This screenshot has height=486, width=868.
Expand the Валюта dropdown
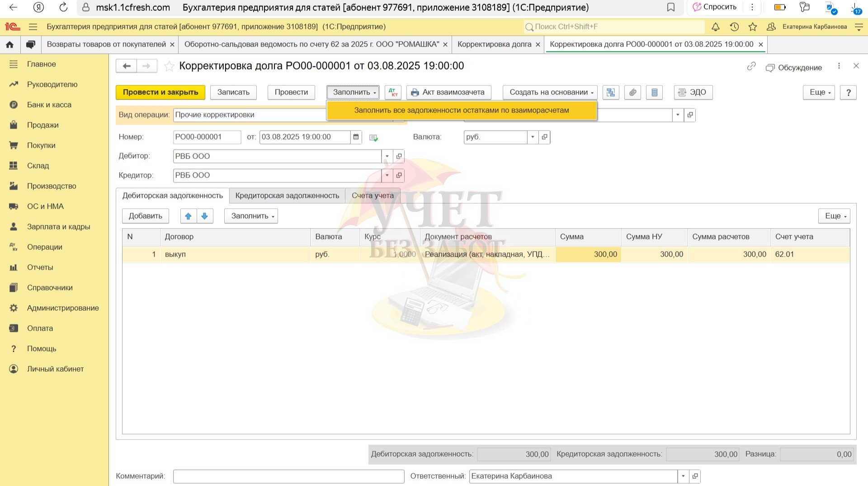pos(533,137)
